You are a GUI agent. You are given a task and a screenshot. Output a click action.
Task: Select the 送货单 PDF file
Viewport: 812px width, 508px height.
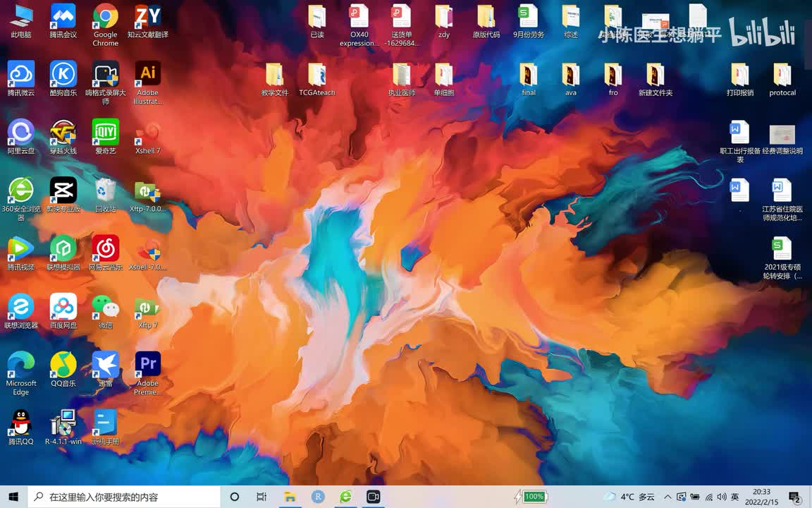coord(402,25)
